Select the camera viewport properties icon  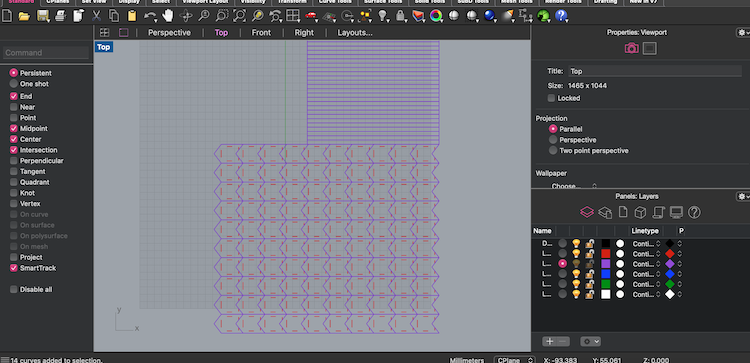point(631,48)
